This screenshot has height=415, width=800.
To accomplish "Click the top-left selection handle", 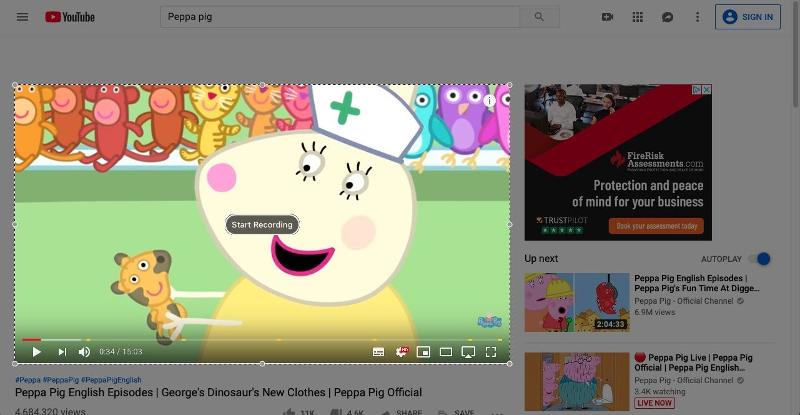I will (x=15, y=85).
